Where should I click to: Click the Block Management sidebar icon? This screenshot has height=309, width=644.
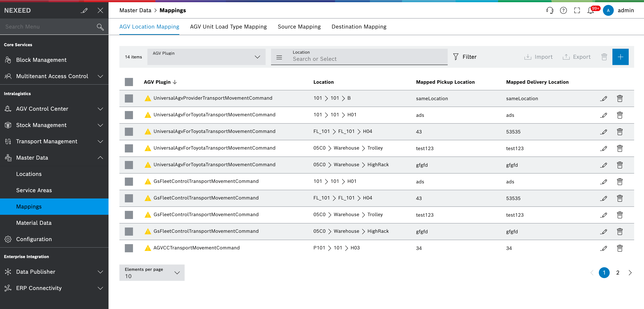(8, 60)
